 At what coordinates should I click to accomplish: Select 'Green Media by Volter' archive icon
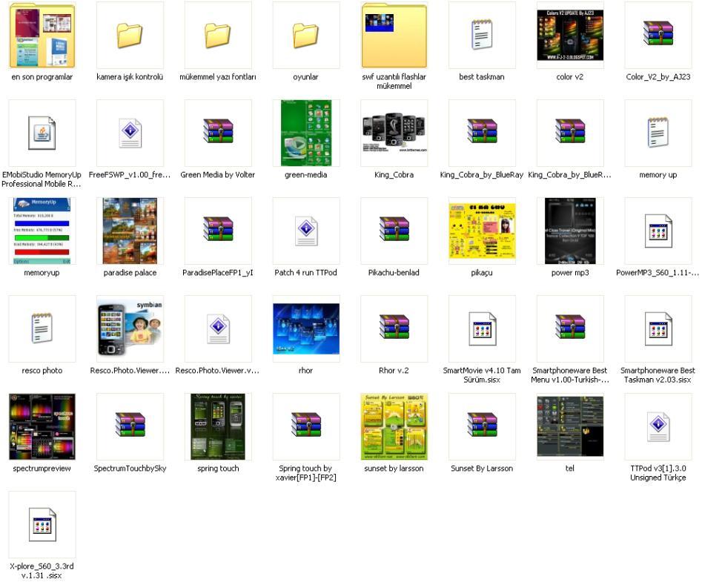pos(218,131)
